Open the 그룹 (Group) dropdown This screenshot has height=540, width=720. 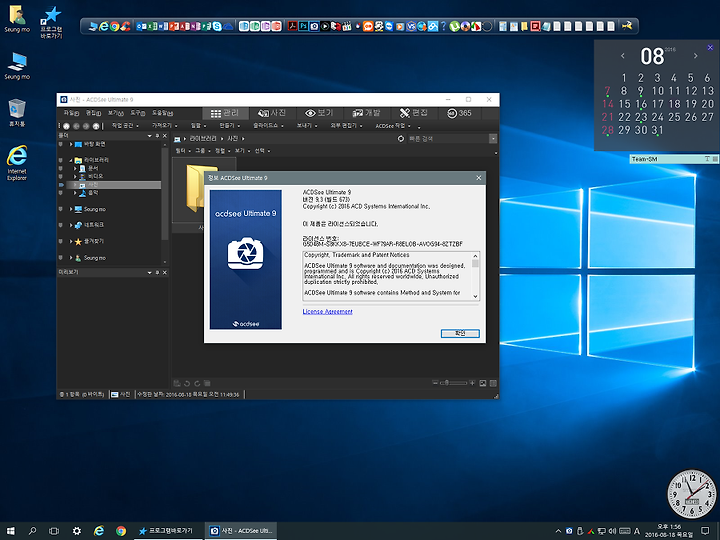point(202,151)
